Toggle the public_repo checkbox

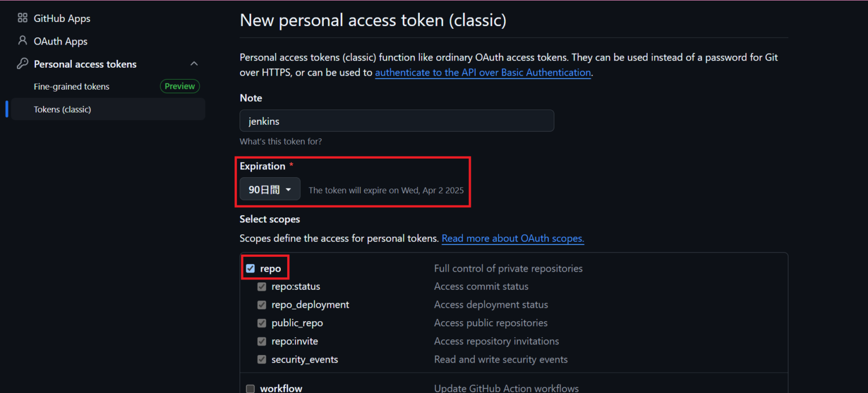pyautogui.click(x=262, y=323)
